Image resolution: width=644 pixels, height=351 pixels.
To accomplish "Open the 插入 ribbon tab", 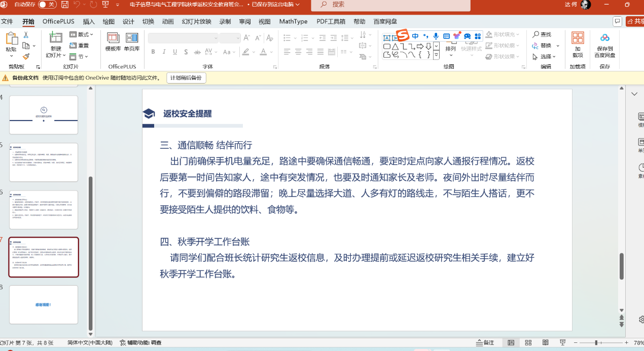I will point(89,22).
